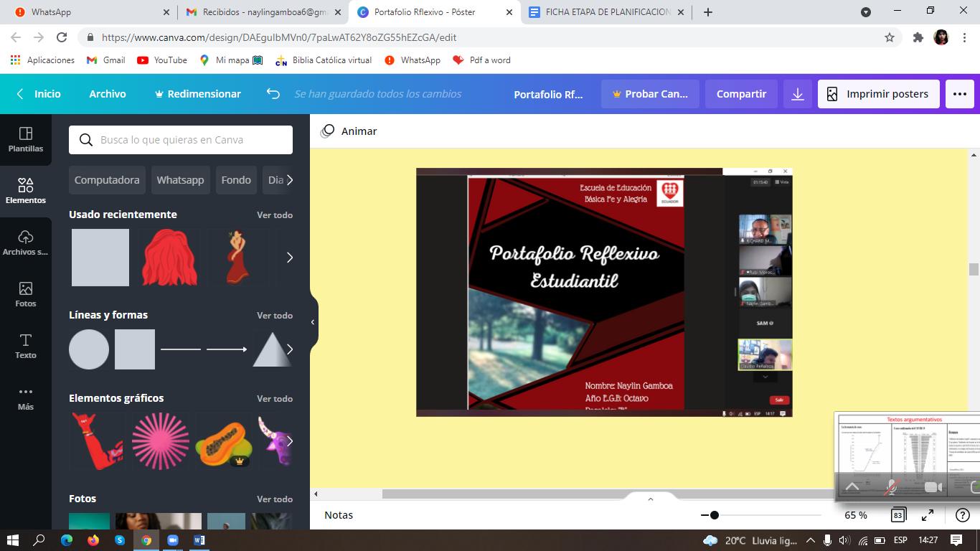Click Ver todo for Fotos section
The image size is (980, 551).
tap(275, 499)
